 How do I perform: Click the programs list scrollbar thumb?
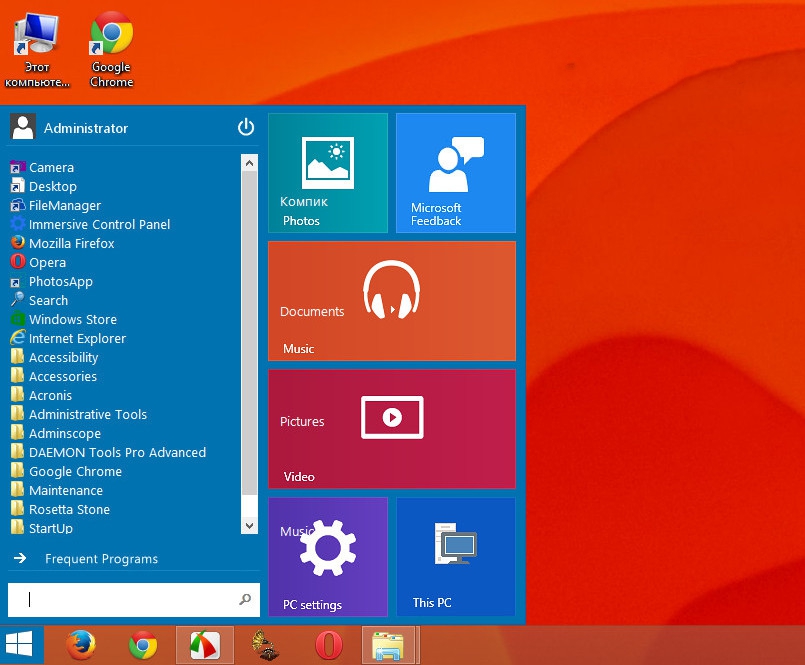[x=250, y=333]
